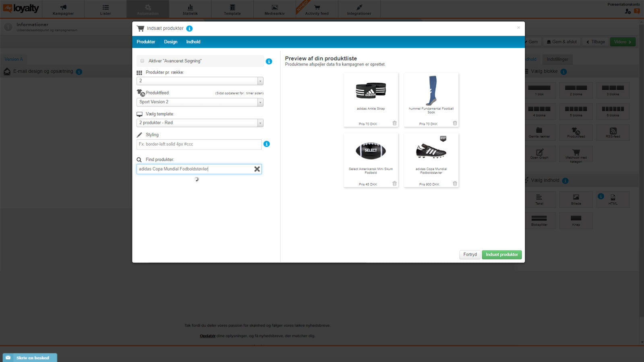The image size is (644, 362).
Task: Open Mediearkiv in top navigation
Action: pyautogui.click(x=275, y=10)
